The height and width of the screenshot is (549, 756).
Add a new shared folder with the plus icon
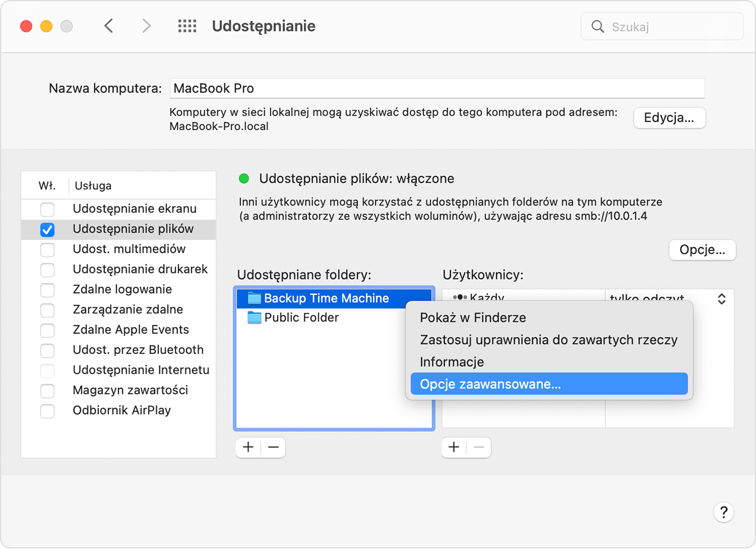pos(247,447)
